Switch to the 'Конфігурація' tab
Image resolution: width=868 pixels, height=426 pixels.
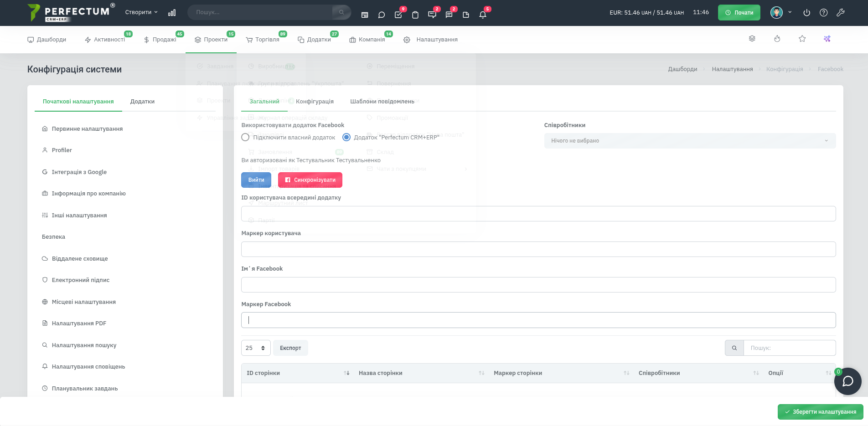(315, 102)
